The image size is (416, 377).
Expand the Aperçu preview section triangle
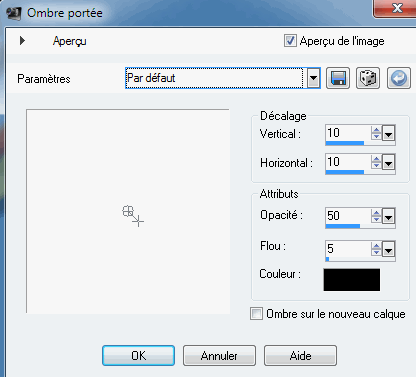tap(22, 41)
